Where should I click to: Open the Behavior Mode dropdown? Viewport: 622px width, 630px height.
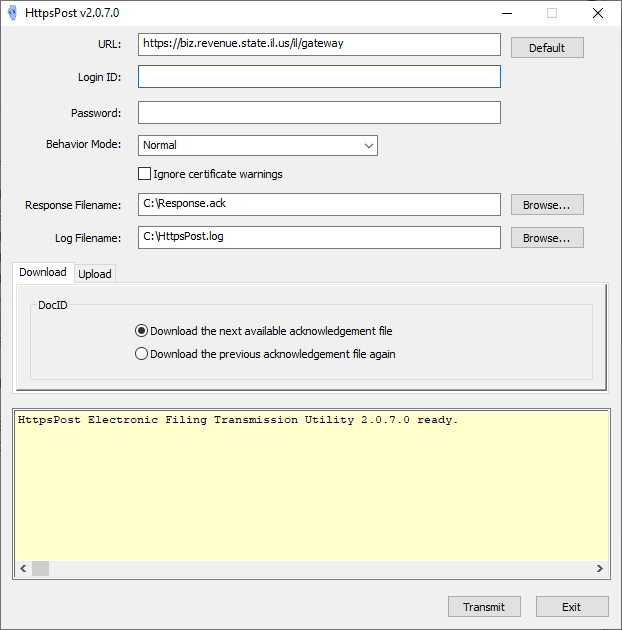point(258,145)
